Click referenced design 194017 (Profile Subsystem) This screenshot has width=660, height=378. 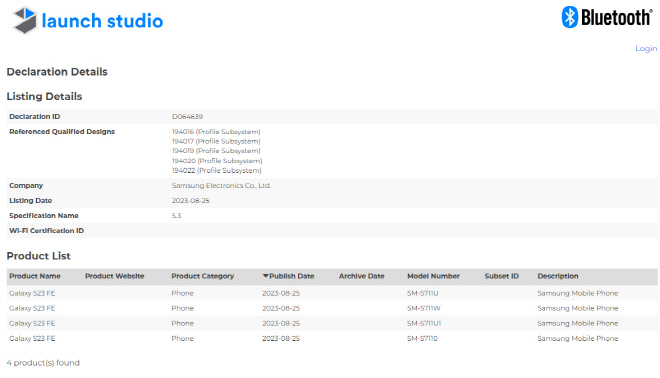[x=216, y=141]
